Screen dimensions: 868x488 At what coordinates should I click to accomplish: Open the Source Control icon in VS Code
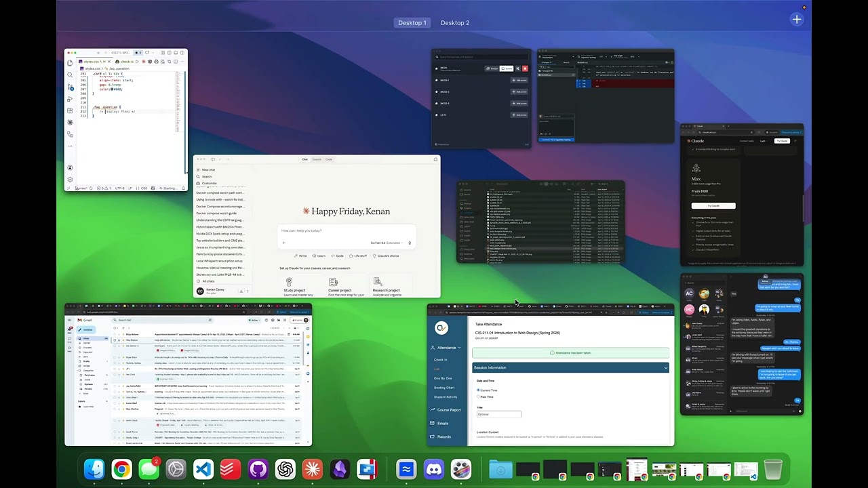tap(70, 87)
